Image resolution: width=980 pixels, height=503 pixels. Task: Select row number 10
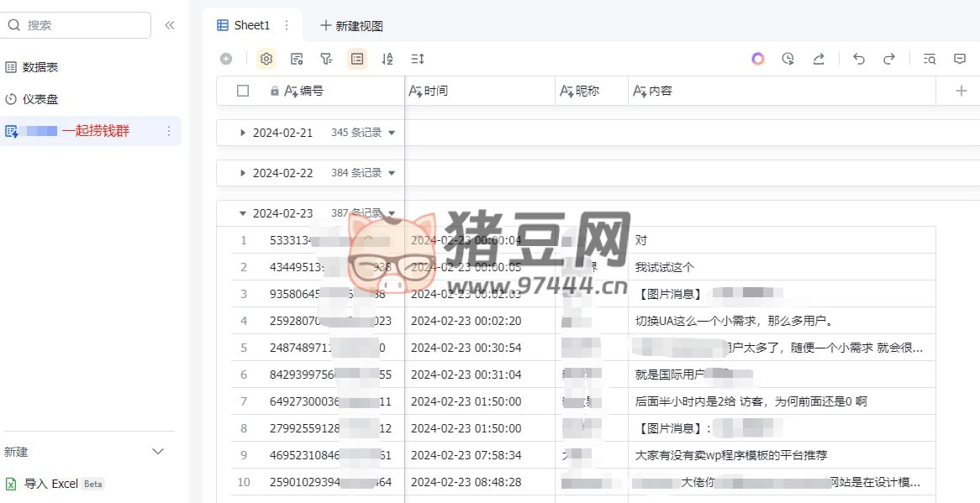[x=244, y=482]
